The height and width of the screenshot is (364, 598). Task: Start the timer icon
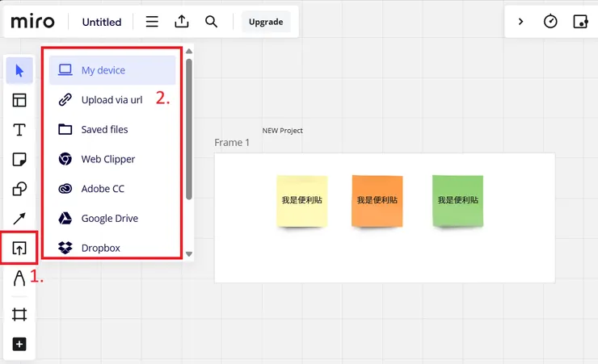point(550,21)
